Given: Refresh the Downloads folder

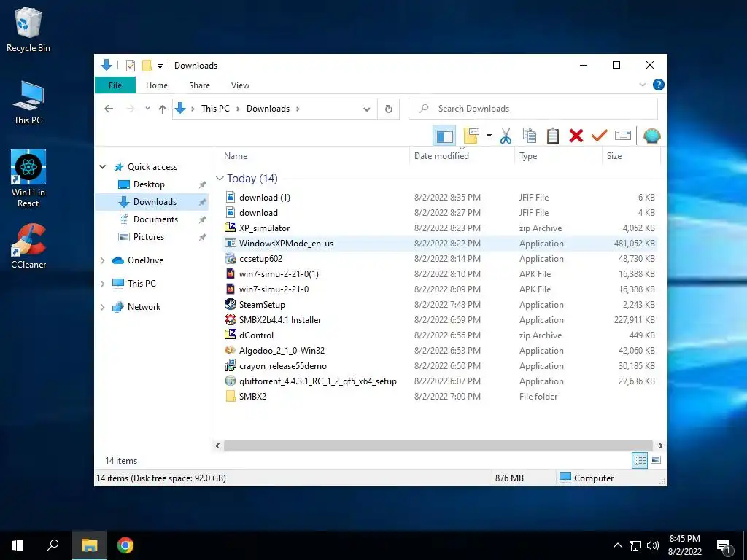Looking at the screenshot, I should [x=389, y=109].
